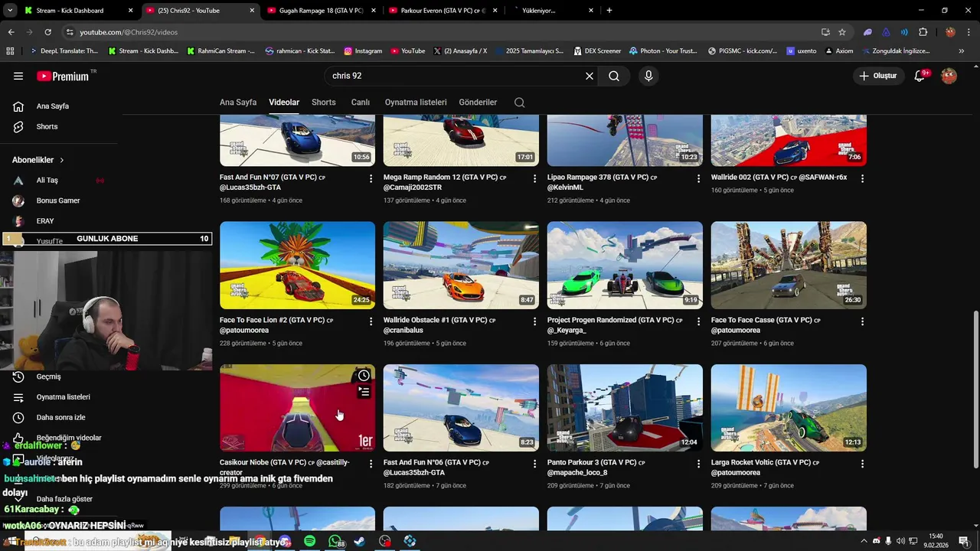980x551 pixels.
Task: Open options menu for Larga Rocket Voltic
Action: 863,464
